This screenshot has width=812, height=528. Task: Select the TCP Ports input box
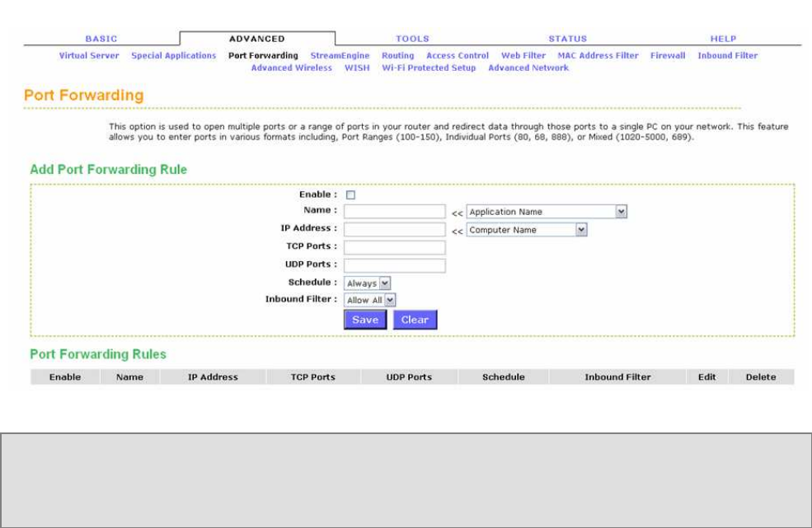(x=395, y=247)
